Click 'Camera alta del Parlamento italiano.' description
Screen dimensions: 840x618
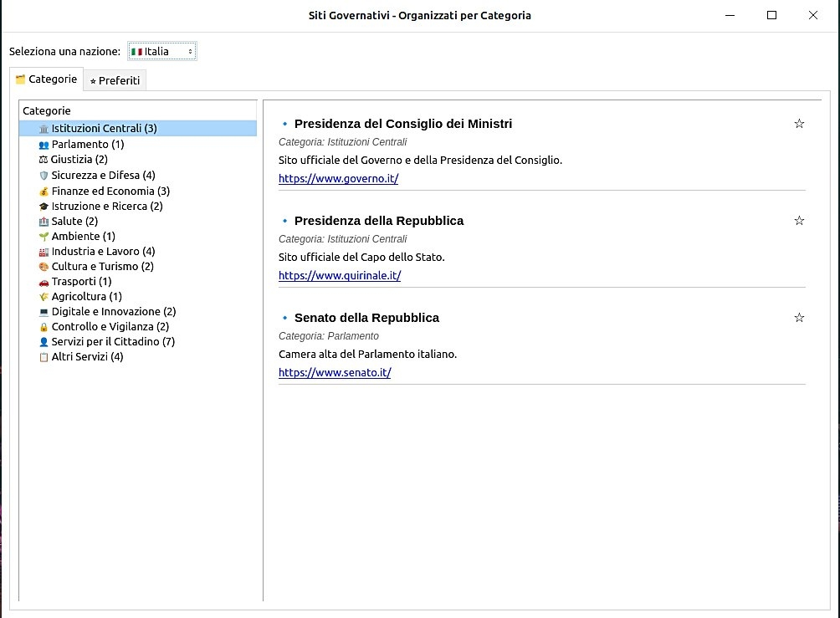pyautogui.click(x=368, y=354)
